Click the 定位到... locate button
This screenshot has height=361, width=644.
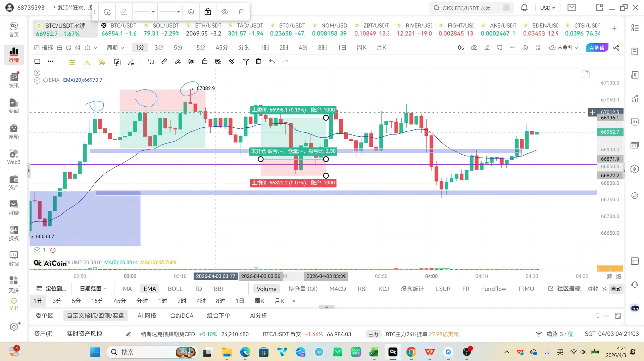pyautogui.click(x=51, y=289)
